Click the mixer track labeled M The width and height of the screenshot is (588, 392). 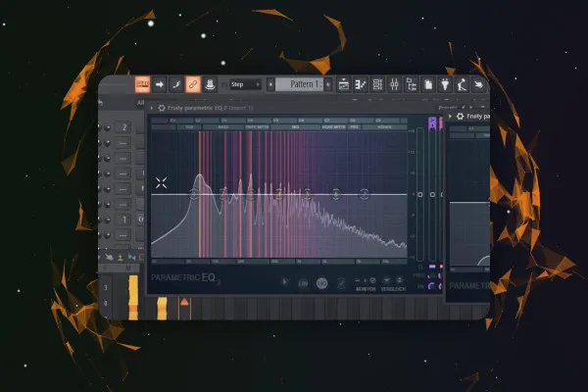128,269
